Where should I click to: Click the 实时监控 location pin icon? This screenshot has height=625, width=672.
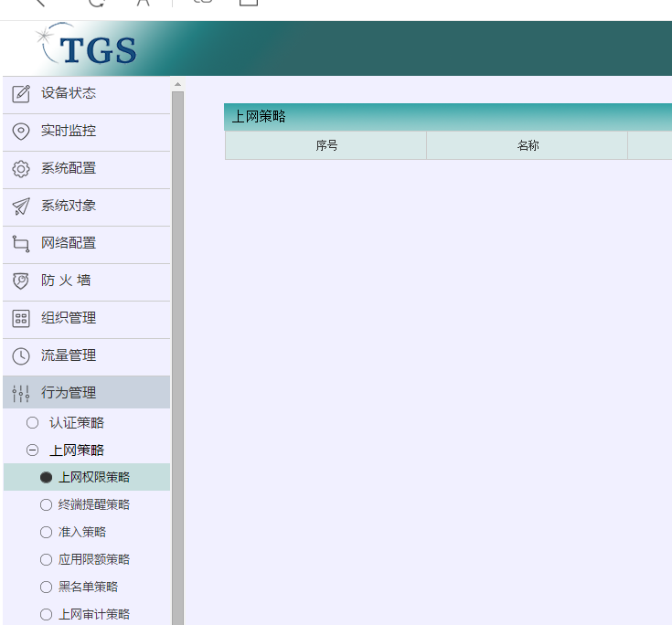pyautogui.click(x=21, y=131)
